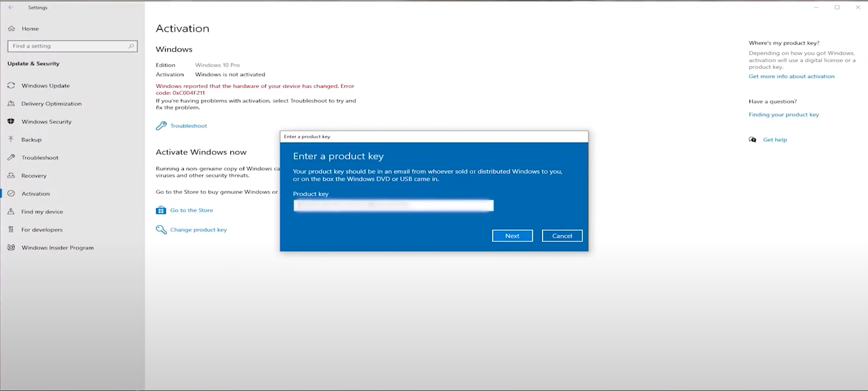Click the Get help chat bubble icon
This screenshot has height=391, width=868.
click(753, 139)
